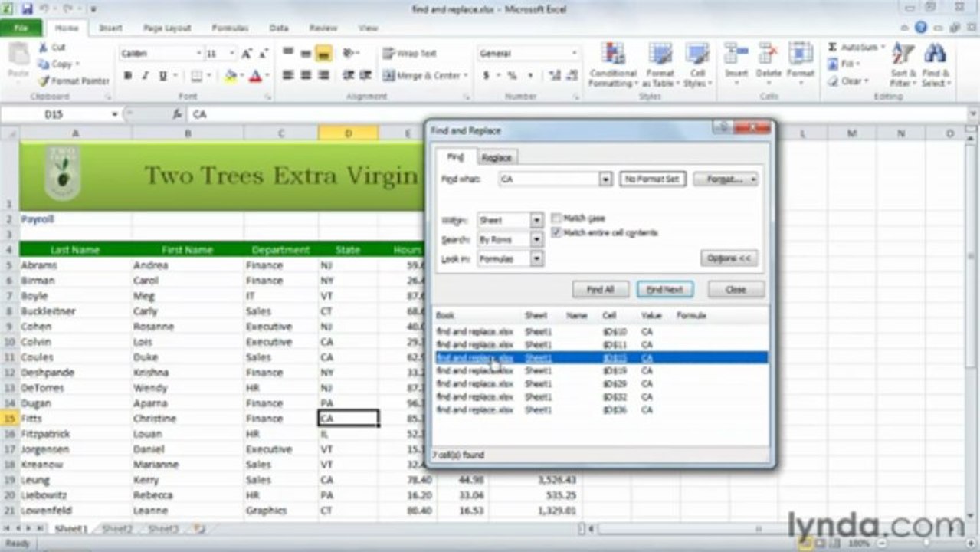
Task: Toggle Italic formatting
Action: pyautogui.click(x=146, y=76)
